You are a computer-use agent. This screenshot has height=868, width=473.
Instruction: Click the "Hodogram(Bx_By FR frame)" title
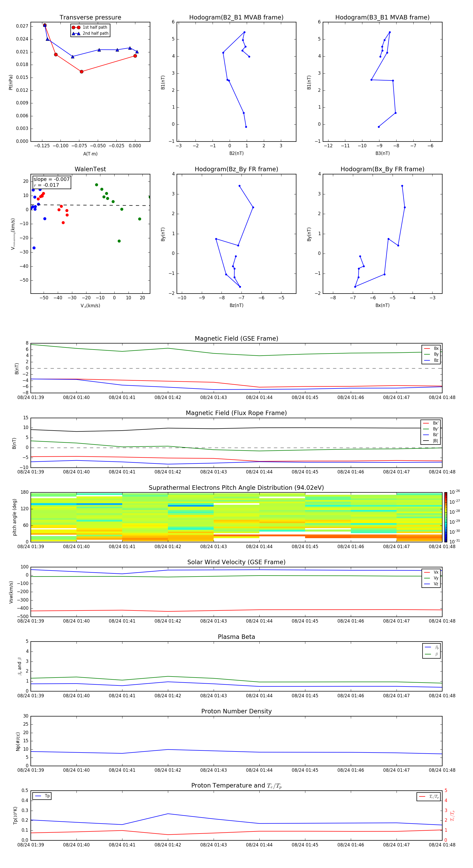coord(382,169)
